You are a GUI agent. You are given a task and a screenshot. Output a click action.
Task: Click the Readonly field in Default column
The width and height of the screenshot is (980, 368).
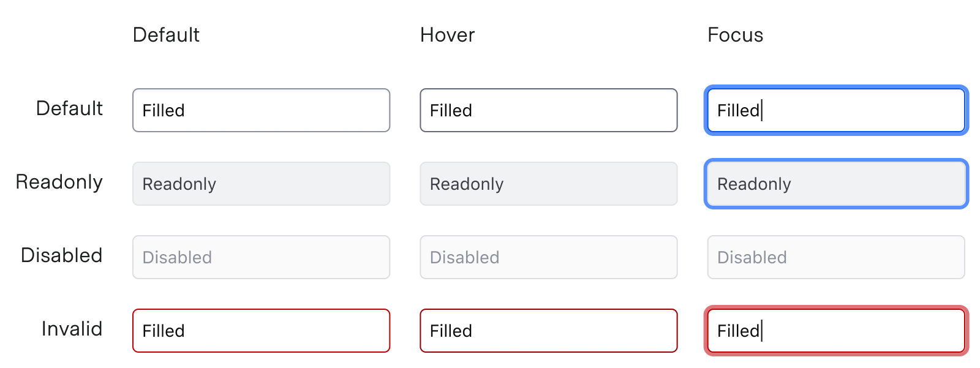(x=261, y=184)
